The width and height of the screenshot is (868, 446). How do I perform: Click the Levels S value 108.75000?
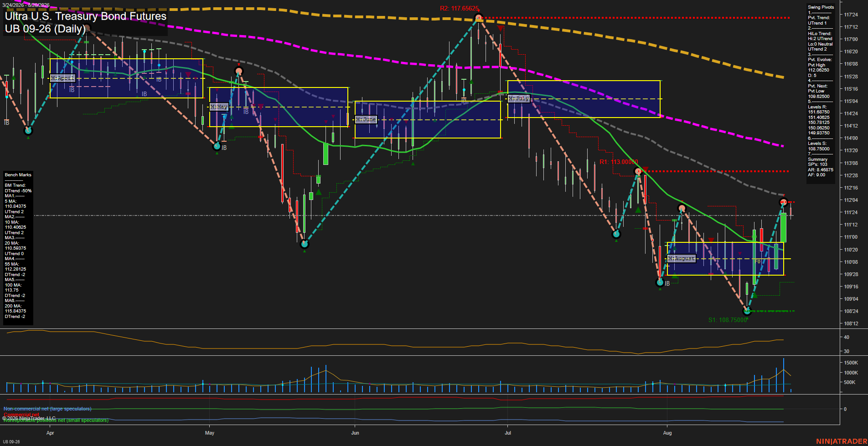pos(819,149)
